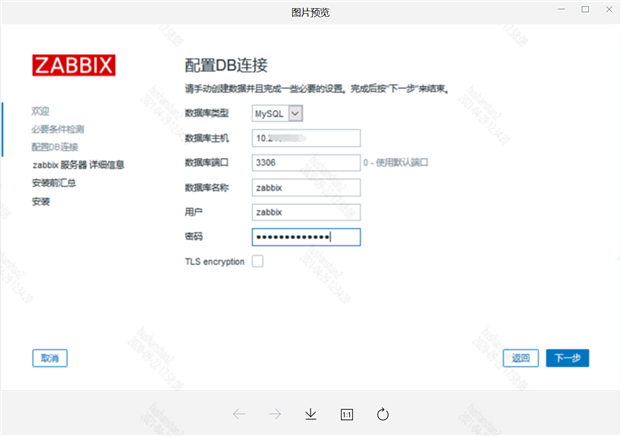Screen dimensions: 621x436
Task: Focus the 密码 password field
Action: 306,237
